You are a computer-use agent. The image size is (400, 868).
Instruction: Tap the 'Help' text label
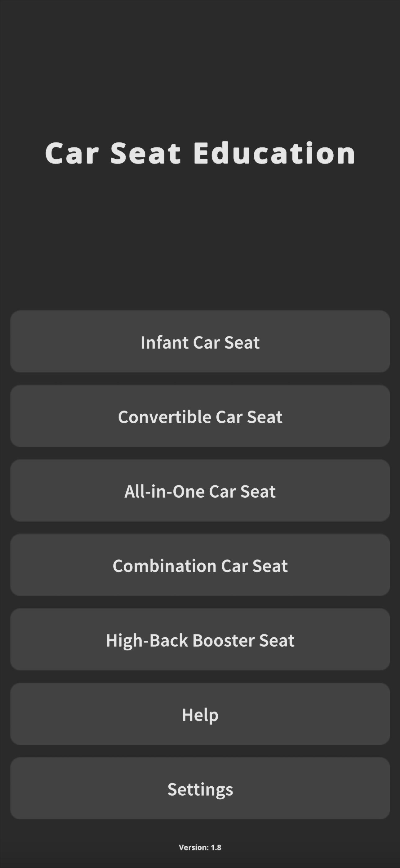200,715
